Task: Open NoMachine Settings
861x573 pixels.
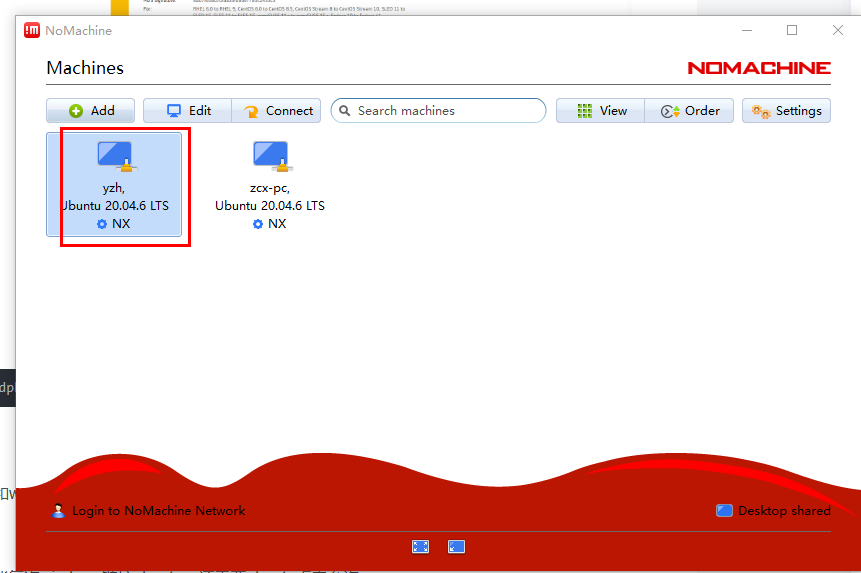Action: click(x=786, y=111)
